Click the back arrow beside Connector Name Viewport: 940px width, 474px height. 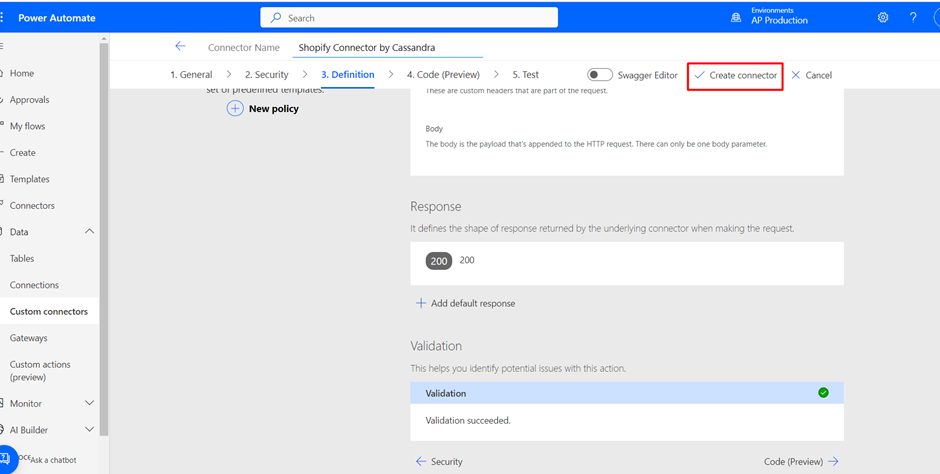(180, 46)
